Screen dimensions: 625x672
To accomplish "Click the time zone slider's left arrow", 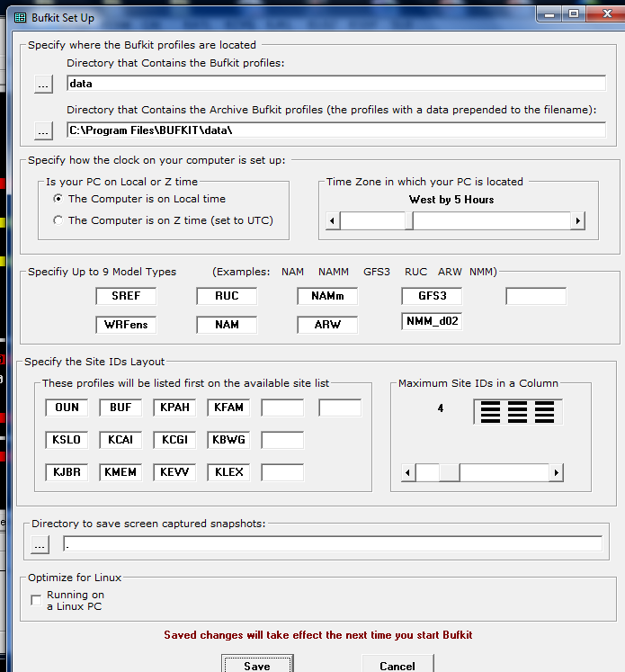I will [x=333, y=220].
